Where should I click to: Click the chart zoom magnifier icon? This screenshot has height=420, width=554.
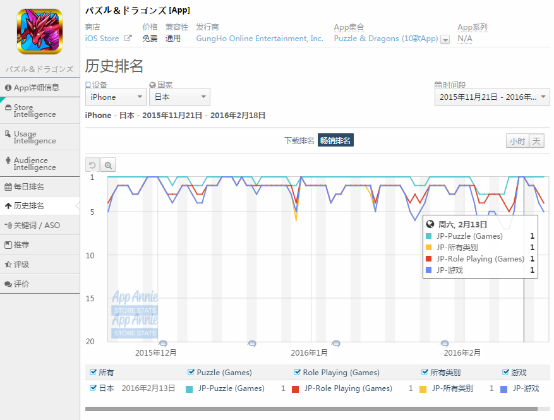[108, 165]
